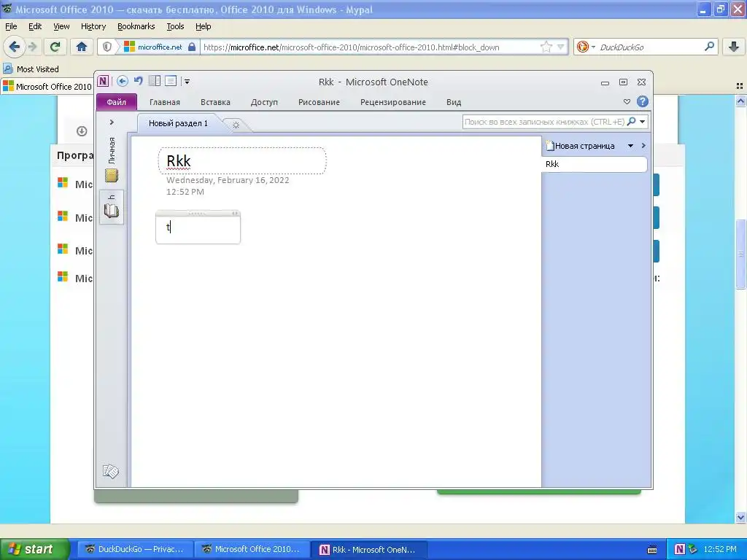
Task: Click browser Back arrow button
Action: (15, 47)
